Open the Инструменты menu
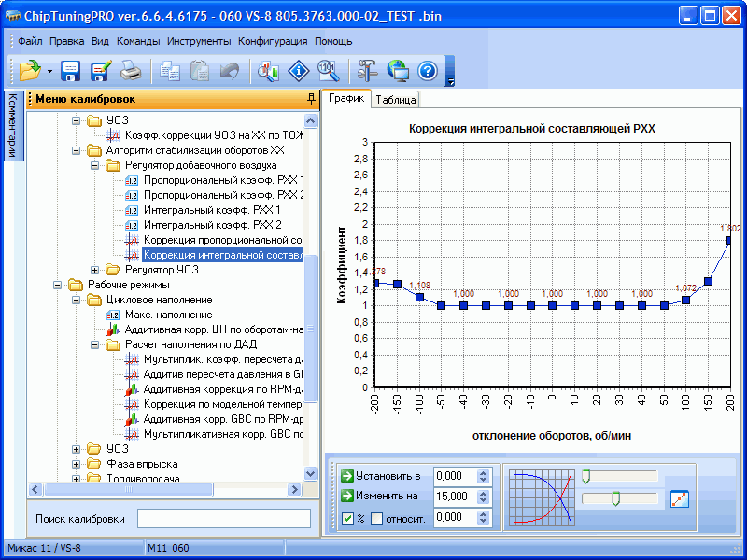Image resolution: width=747 pixels, height=560 pixels. pos(199,41)
